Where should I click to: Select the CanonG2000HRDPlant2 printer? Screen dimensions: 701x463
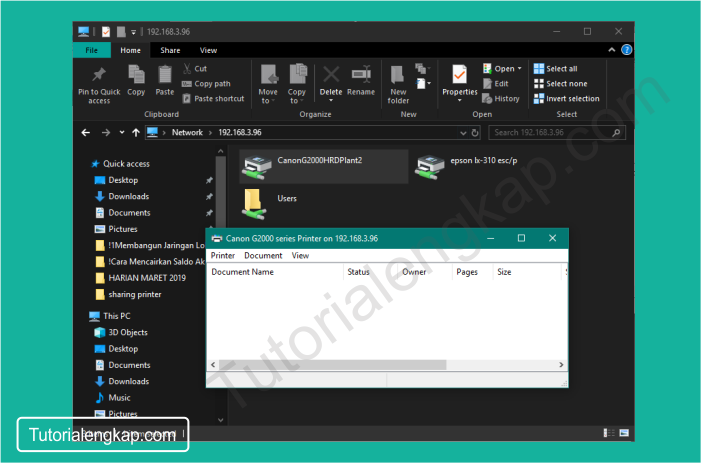click(324, 166)
